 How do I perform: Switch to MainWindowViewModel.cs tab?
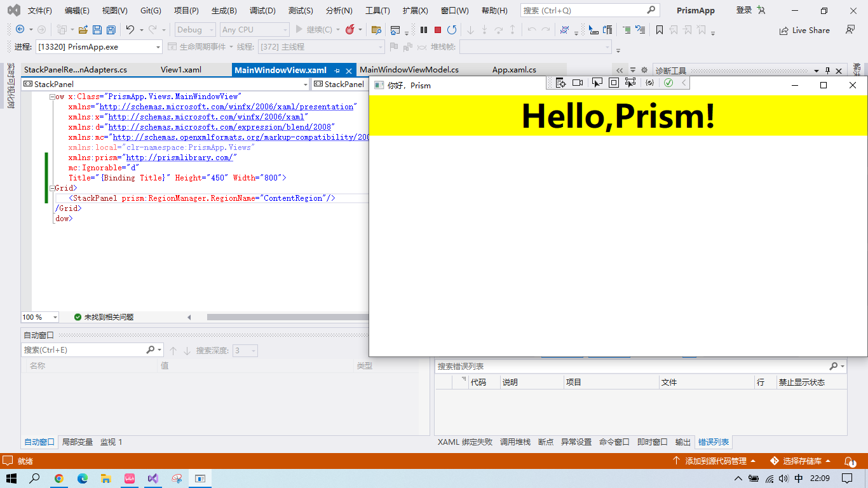click(409, 70)
